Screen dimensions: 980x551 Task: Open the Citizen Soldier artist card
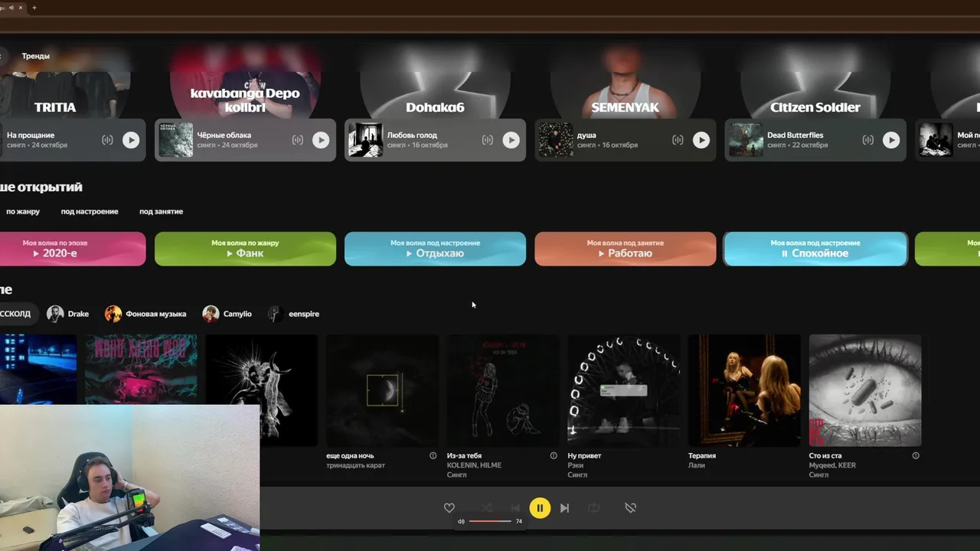pyautogui.click(x=815, y=81)
